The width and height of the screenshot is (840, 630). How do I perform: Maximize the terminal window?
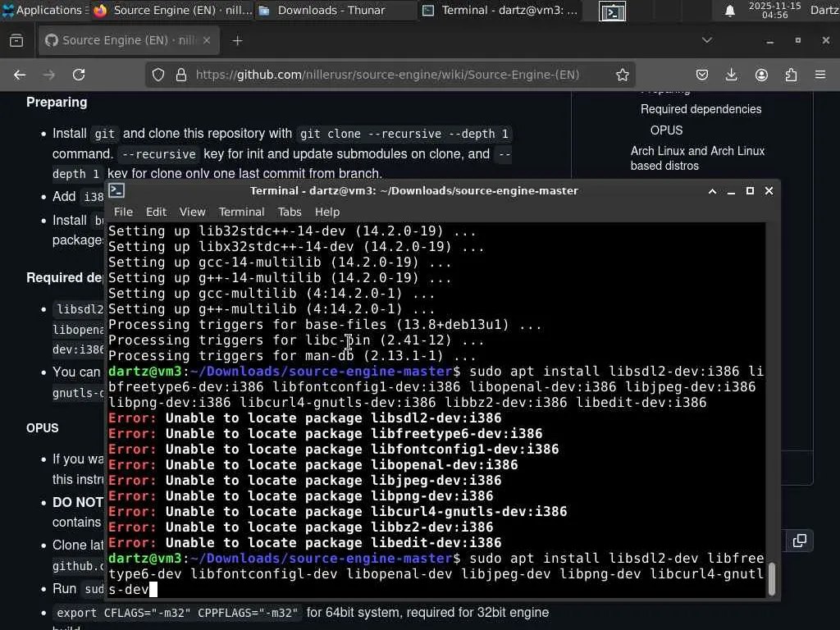coord(750,191)
